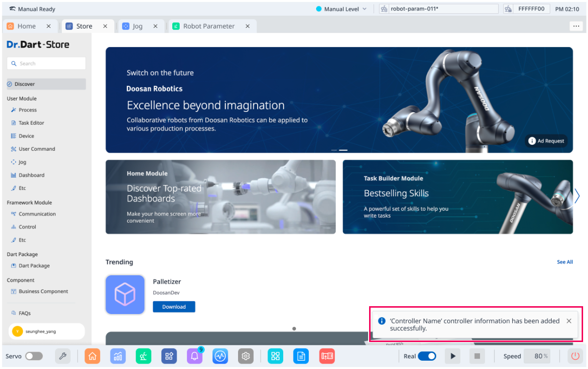Click the Manual Ready status text
Viewport: 588px width, 369px height.
(37, 9)
